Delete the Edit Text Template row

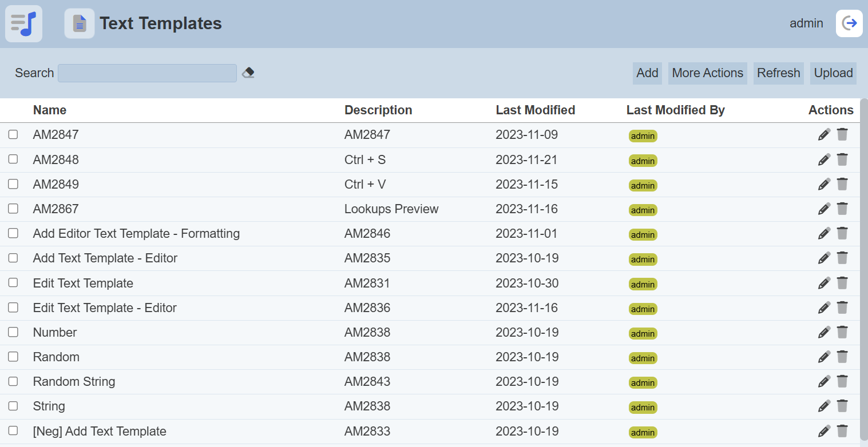click(842, 283)
